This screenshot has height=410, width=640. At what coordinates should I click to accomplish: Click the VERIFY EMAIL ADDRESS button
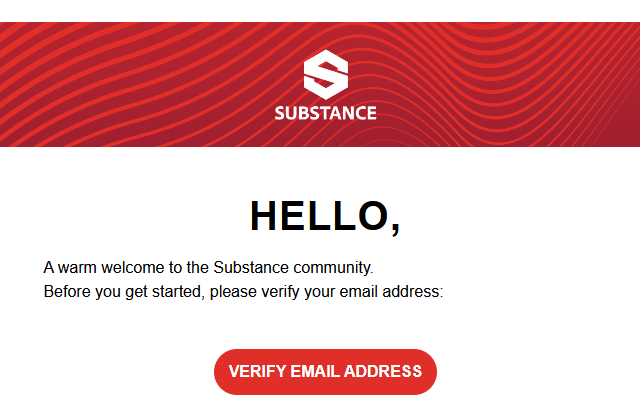click(x=325, y=372)
